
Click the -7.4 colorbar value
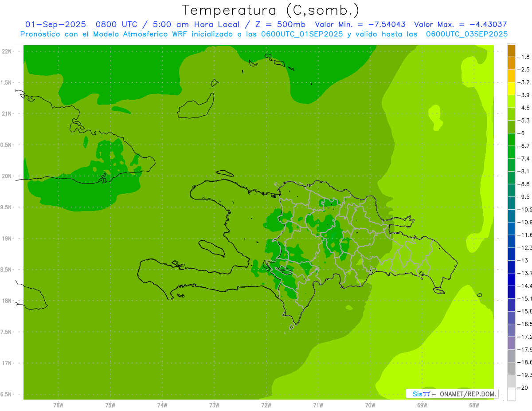(x=524, y=159)
